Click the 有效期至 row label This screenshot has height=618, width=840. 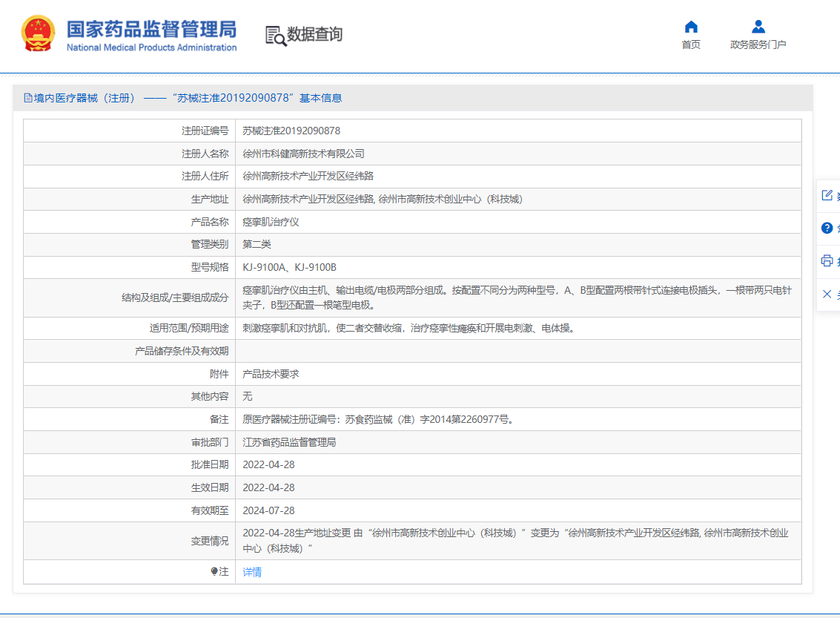[210, 511]
